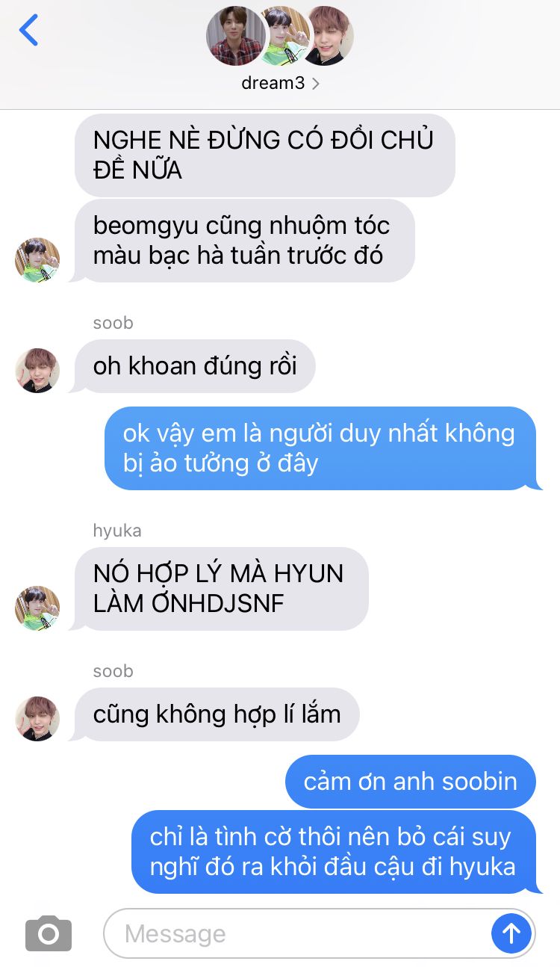Tap the blue send arrow button
Viewport: 560px width, 967px height.
(511, 933)
